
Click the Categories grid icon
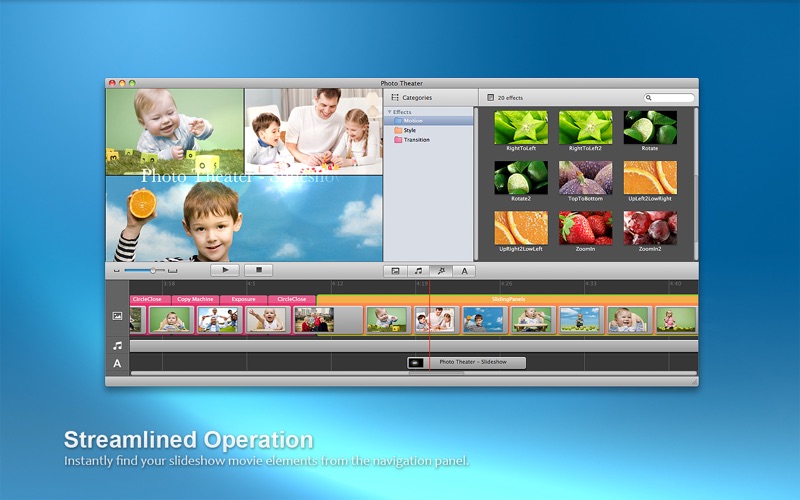[395, 97]
